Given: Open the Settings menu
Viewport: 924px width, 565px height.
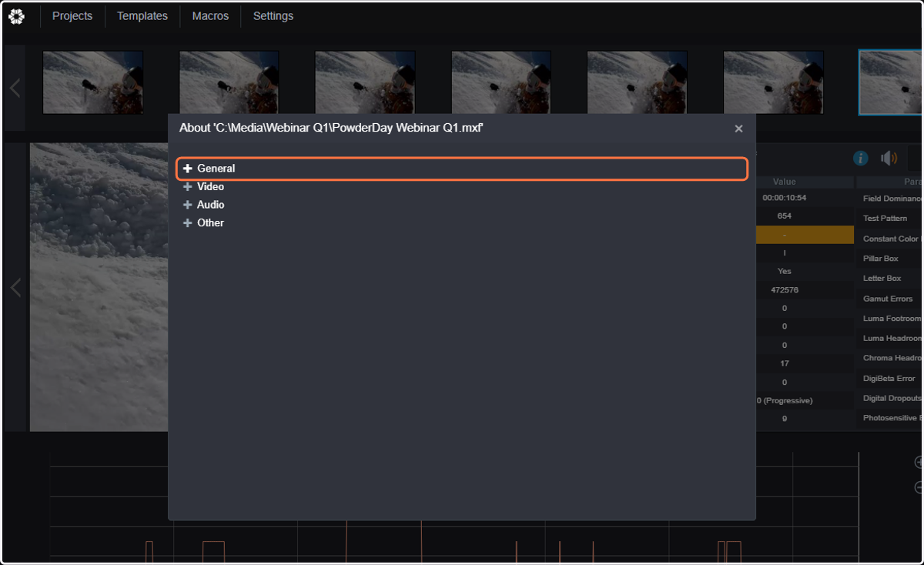Looking at the screenshot, I should coord(273,16).
